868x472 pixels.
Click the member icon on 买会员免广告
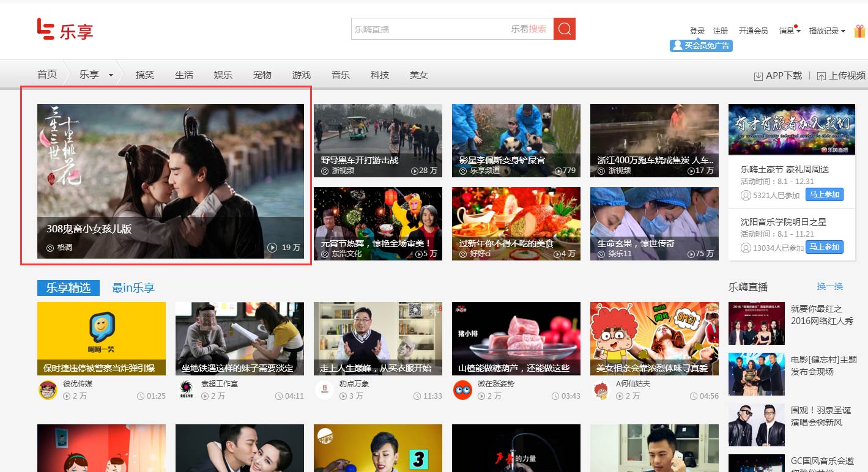click(x=677, y=45)
